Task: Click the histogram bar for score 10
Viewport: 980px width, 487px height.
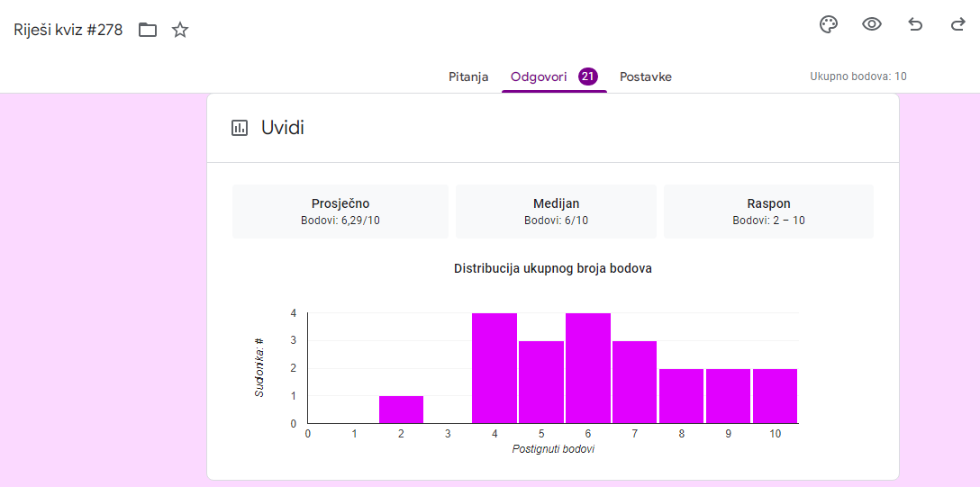Action: click(x=775, y=396)
